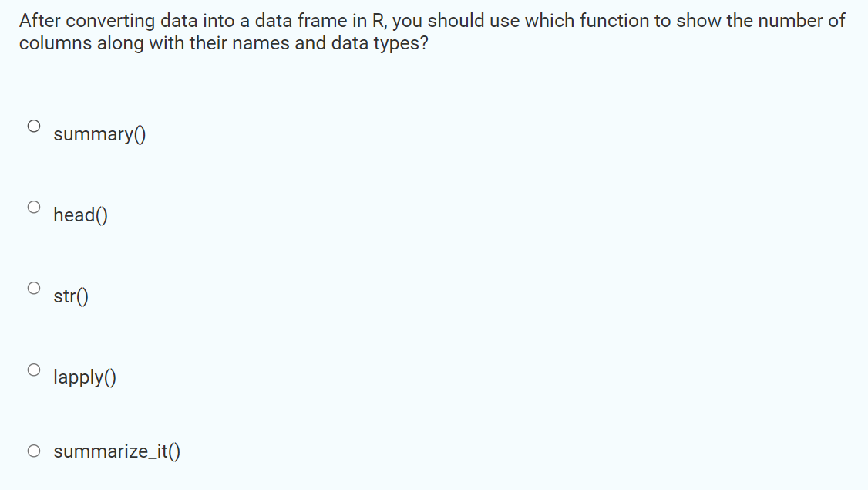Mark lapply() as the selected choice
This screenshot has width=868, height=490.
[x=84, y=377]
